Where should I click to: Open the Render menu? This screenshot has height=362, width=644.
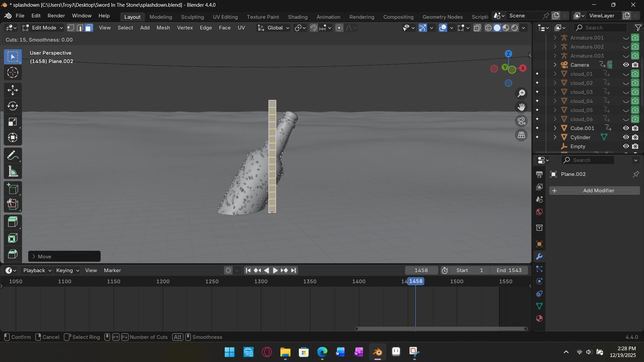tap(56, 16)
